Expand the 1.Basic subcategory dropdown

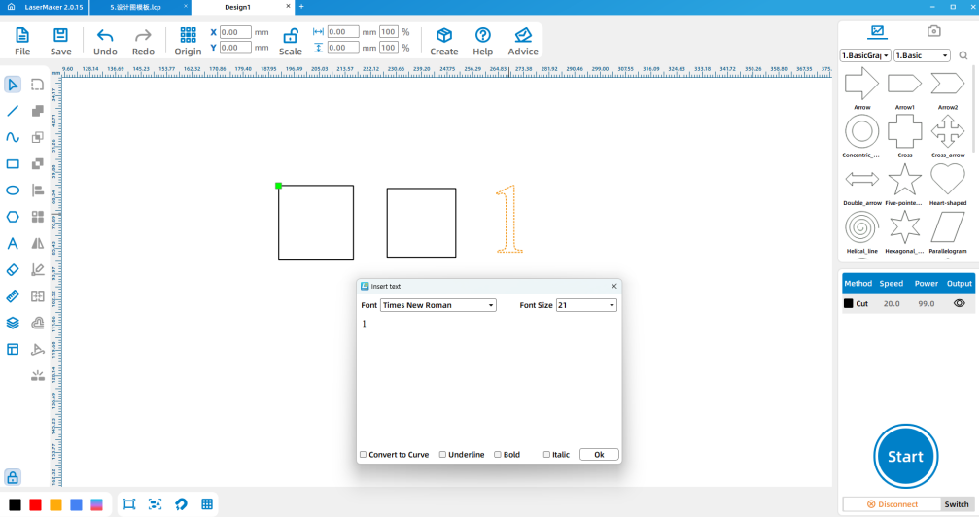[922, 55]
